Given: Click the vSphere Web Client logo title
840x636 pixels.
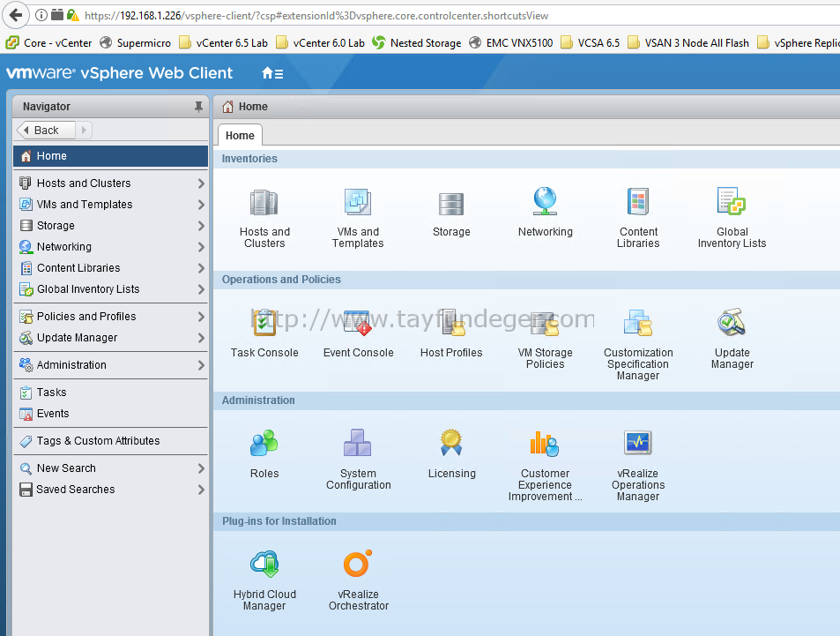Looking at the screenshot, I should (x=120, y=73).
